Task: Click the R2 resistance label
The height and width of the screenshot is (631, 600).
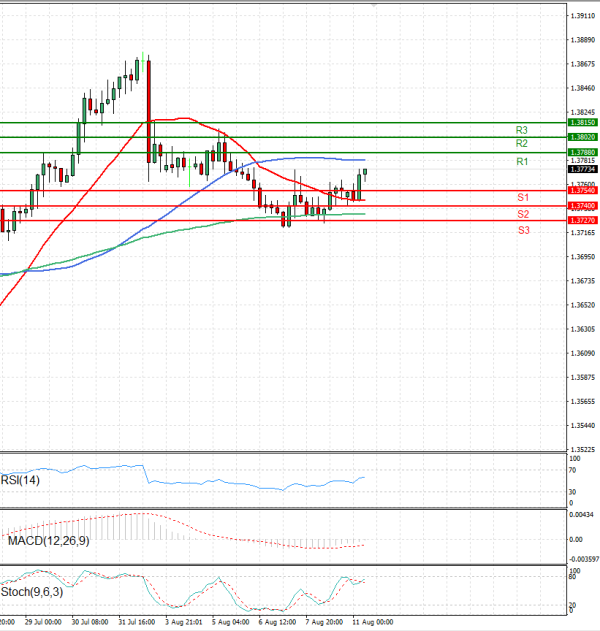Action: [x=522, y=144]
